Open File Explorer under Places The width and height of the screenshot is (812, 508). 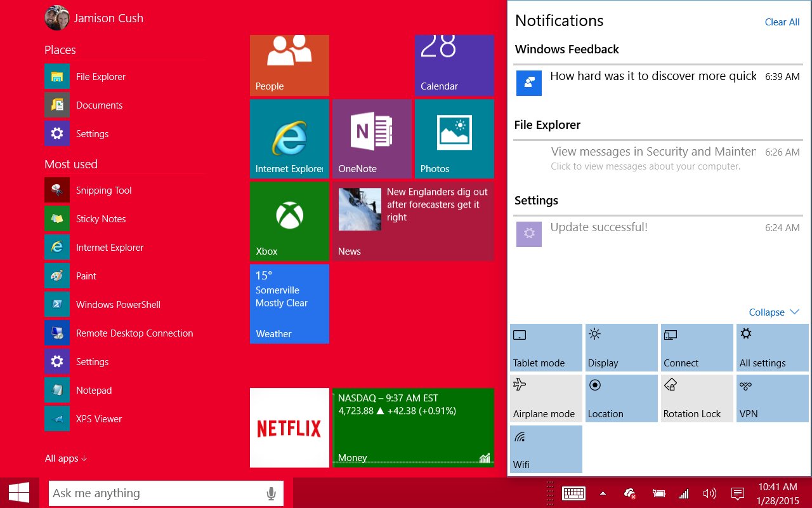pos(126,77)
